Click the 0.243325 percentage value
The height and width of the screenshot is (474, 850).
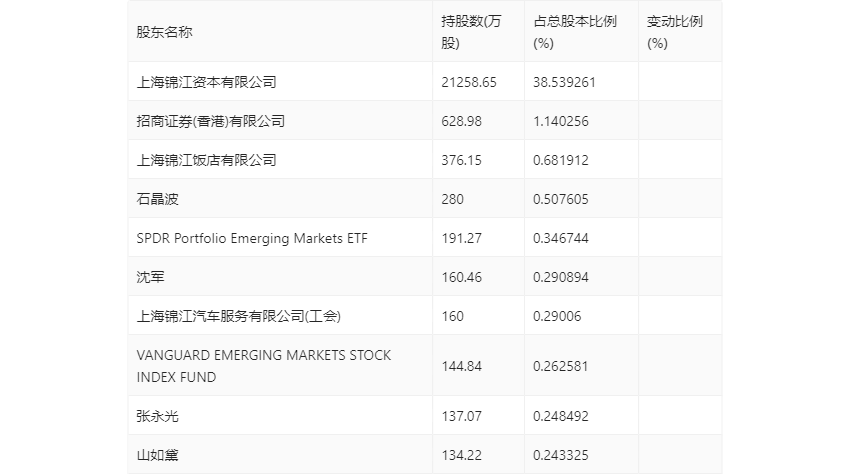coord(561,455)
